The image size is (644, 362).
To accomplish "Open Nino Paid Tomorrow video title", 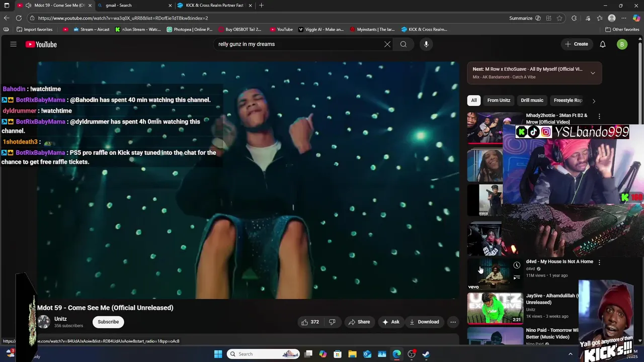I will click(552, 333).
